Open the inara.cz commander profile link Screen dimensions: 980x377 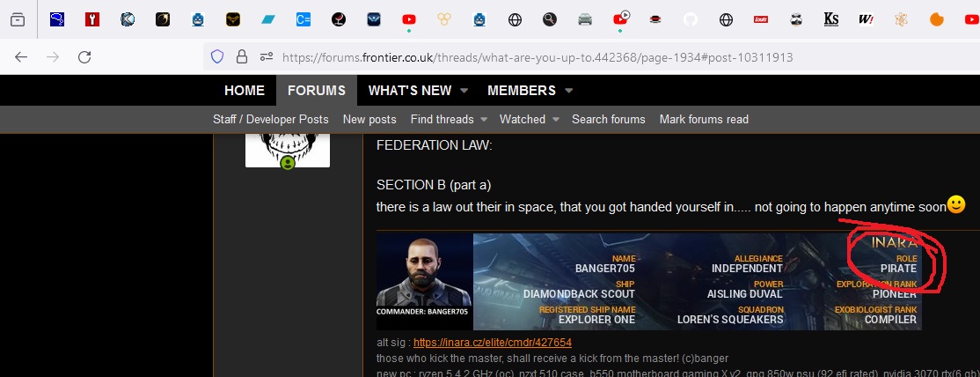click(493, 343)
